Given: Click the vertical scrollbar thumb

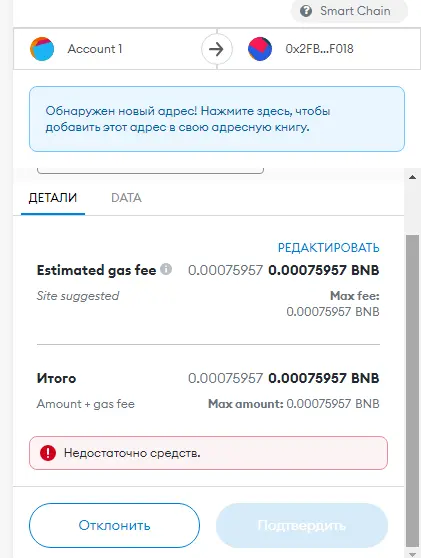Looking at the screenshot, I should point(412,391).
